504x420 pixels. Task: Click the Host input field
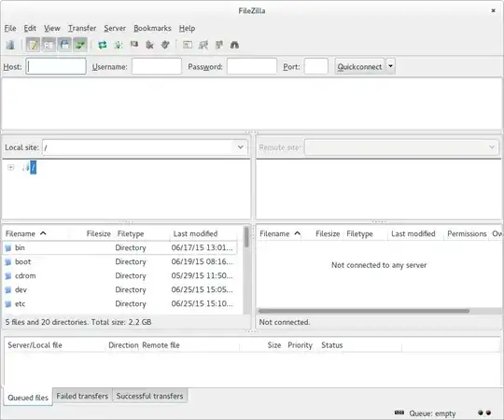pos(56,66)
